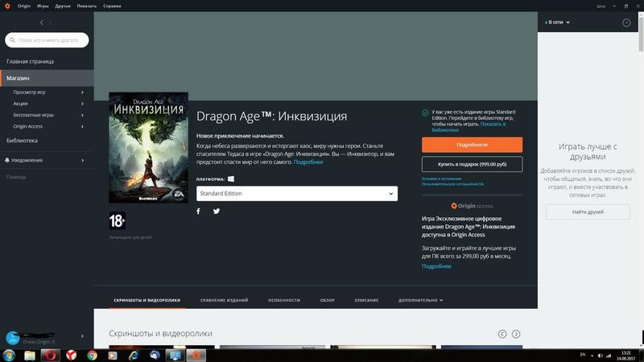
Task: Show previous screenshots with left carousel arrow
Action: tap(502, 334)
